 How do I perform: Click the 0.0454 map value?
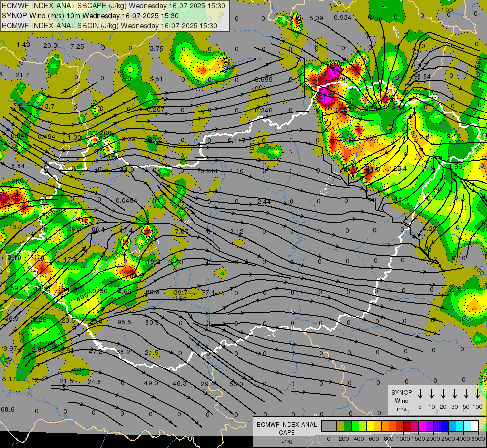(126, 201)
